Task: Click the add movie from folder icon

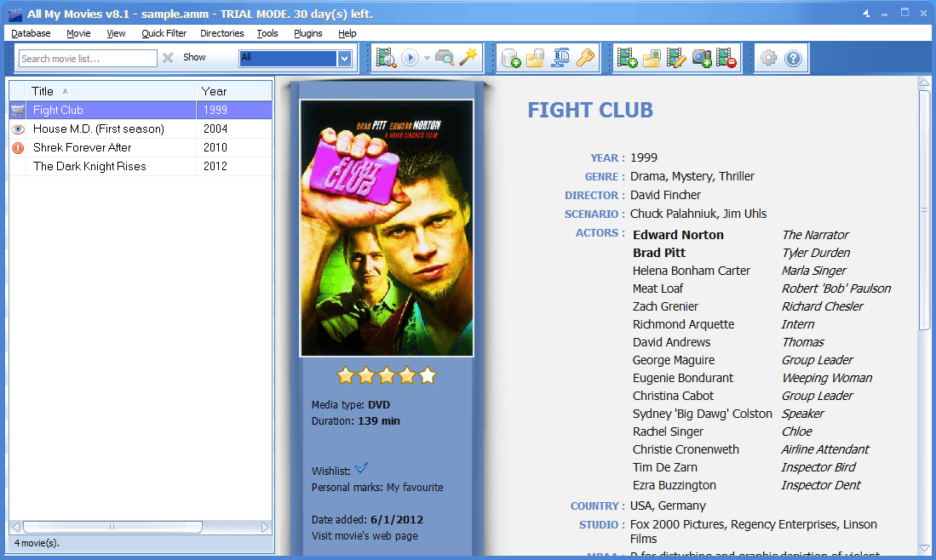Action: [x=652, y=58]
